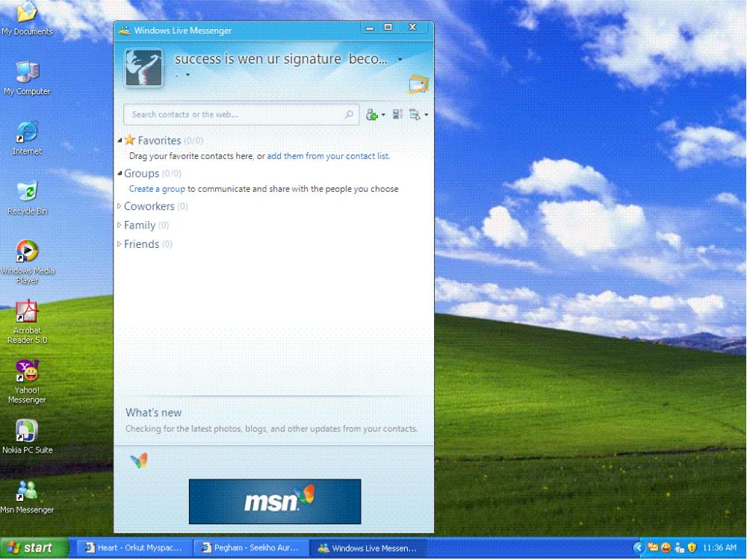Open the Messenger mail inbox icon
The height and width of the screenshot is (560, 747).
click(418, 84)
